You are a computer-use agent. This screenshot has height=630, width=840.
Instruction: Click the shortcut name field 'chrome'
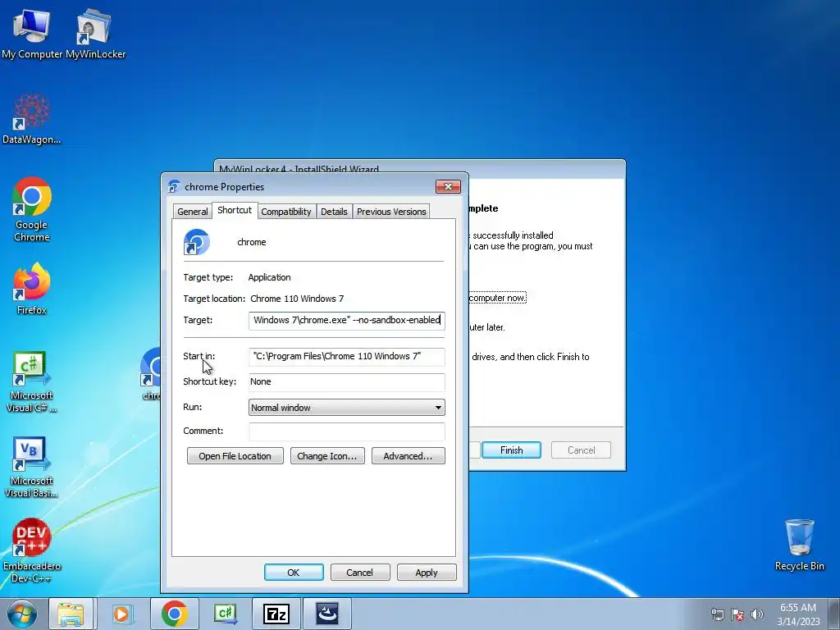coord(252,242)
